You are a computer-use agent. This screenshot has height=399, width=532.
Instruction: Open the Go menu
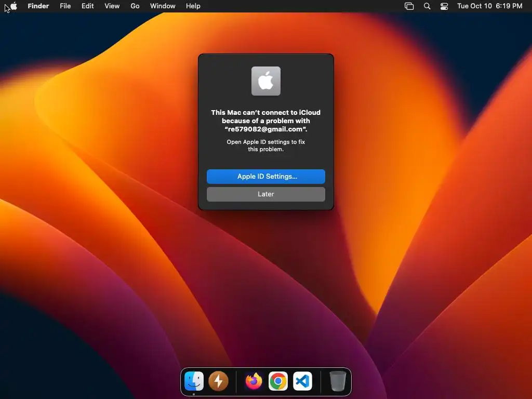(x=135, y=6)
